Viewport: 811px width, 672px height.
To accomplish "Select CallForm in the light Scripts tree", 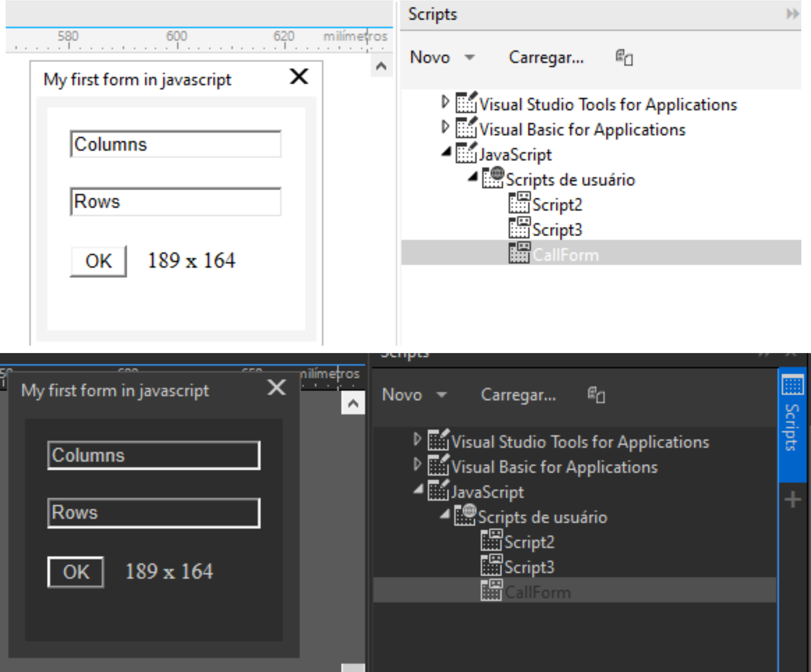I will (566, 255).
